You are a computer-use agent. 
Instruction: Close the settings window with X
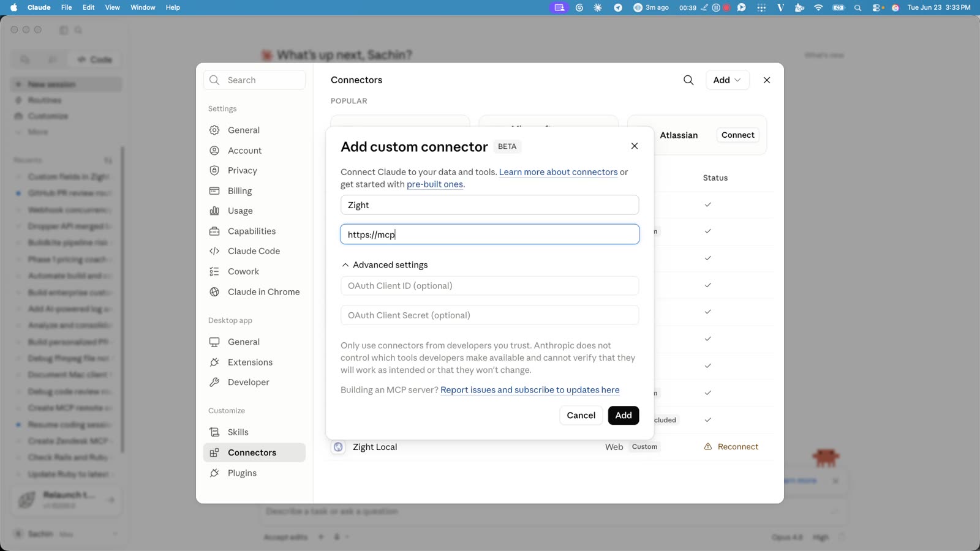coord(767,80)
